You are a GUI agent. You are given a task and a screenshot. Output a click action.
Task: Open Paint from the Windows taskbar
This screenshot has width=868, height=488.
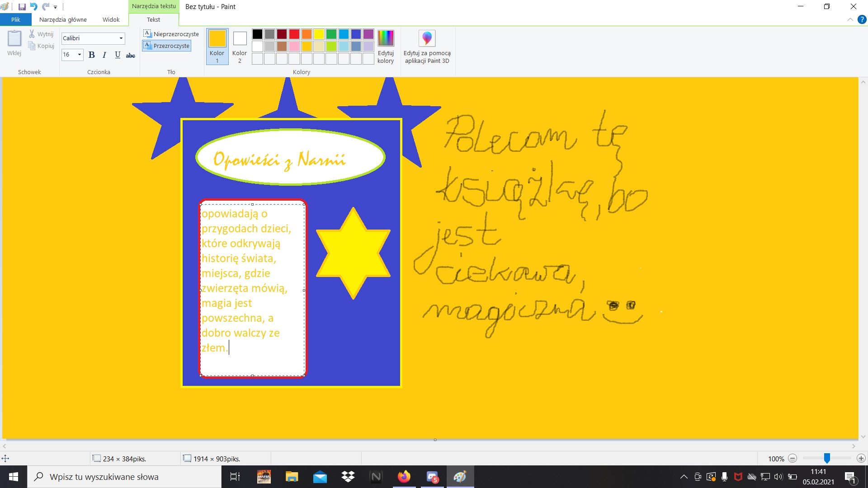click(x=460, y=477)
